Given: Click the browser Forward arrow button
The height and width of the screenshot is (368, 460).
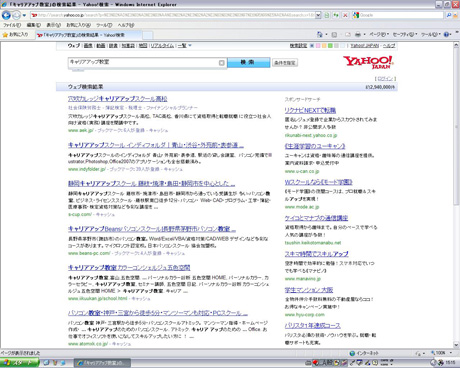Looking at the screenshot, I should tap(16, 15).
